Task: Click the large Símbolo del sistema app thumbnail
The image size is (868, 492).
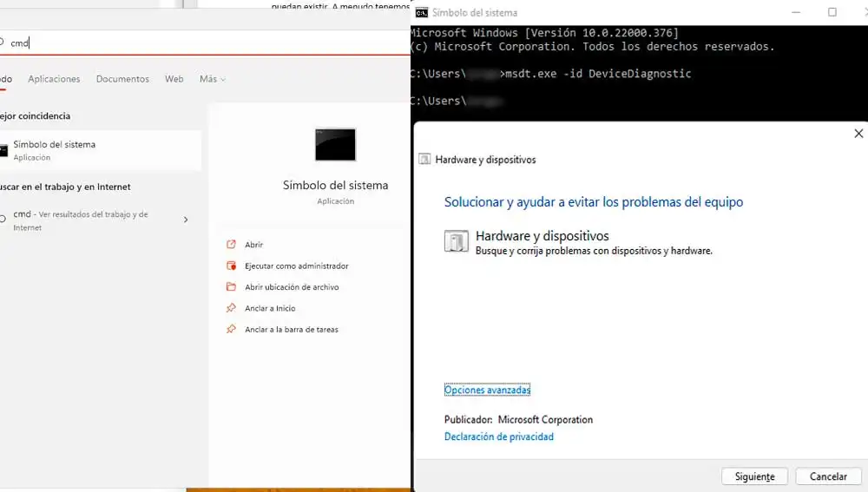Action: tap(335, 144)
